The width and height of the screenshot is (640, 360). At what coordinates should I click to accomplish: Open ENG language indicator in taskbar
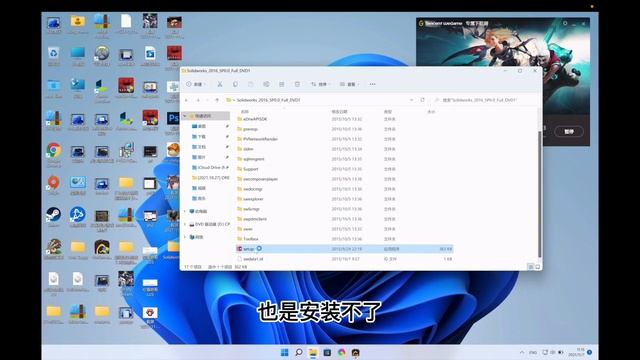coord(533,352)
